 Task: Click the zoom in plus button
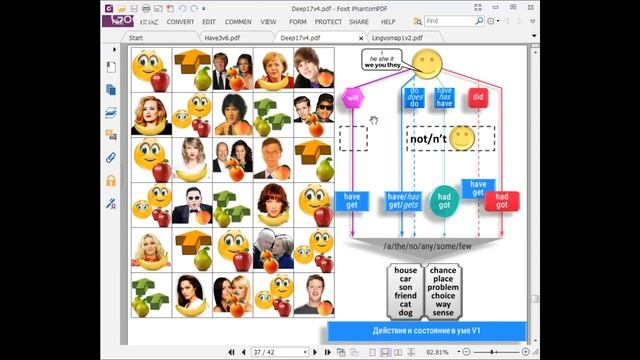point(525,351)
